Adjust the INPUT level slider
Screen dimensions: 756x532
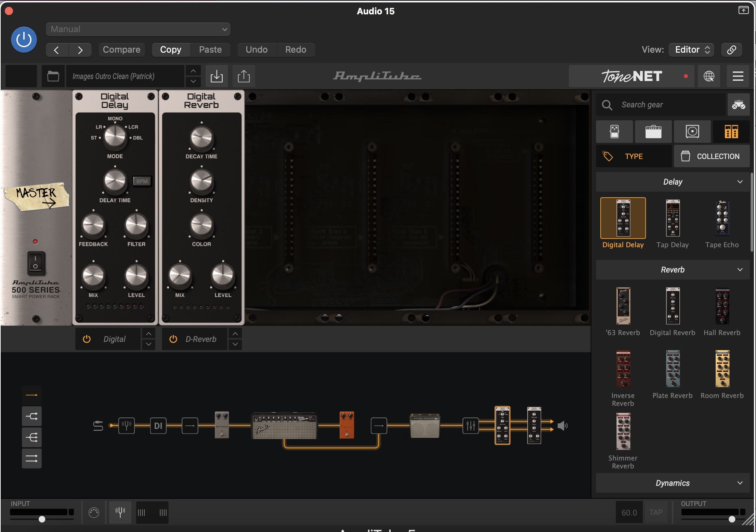pos(42,519)
